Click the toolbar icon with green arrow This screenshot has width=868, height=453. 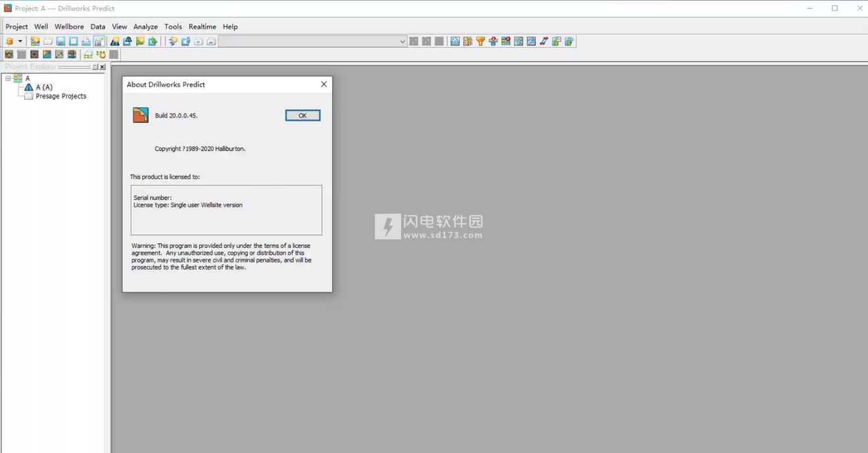point(153,41)
